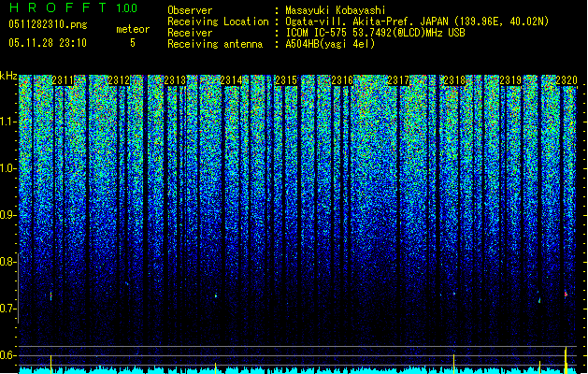Select the file name 0511282310.png
The image size is (588, 374).
[x=48, y=24]
